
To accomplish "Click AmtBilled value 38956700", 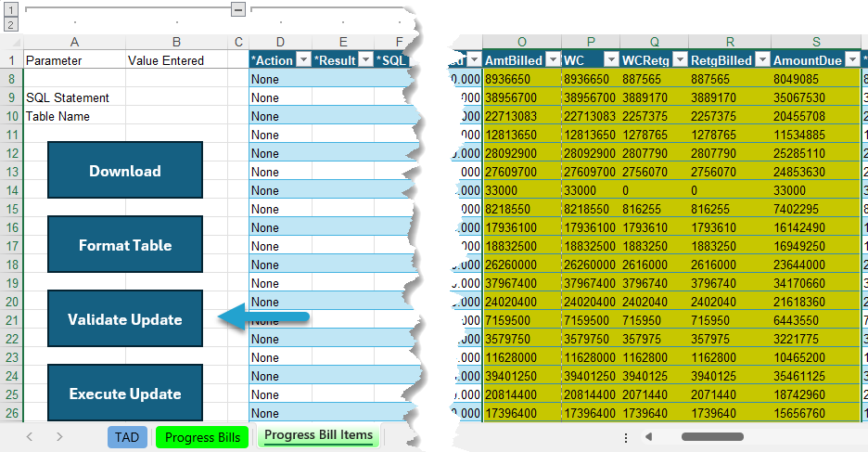I will click(x=523, y=97).
